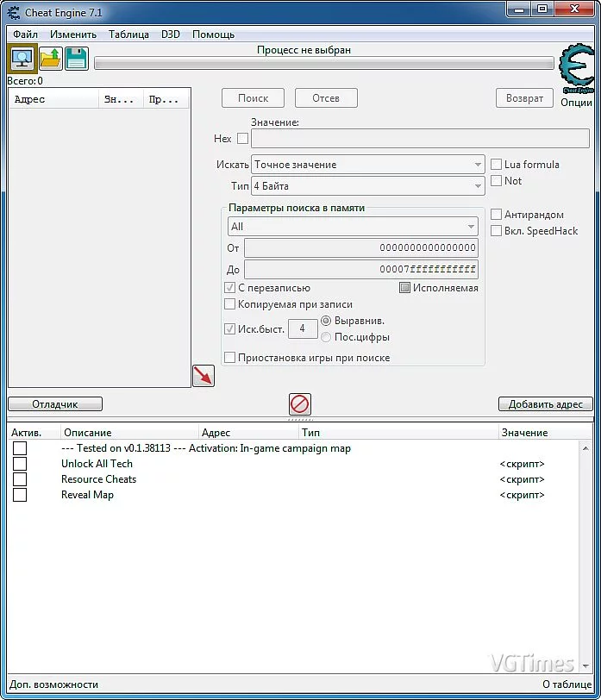The image size is (601, 700).
Task: Open the D3D menu
Action: tap(171, 34)
